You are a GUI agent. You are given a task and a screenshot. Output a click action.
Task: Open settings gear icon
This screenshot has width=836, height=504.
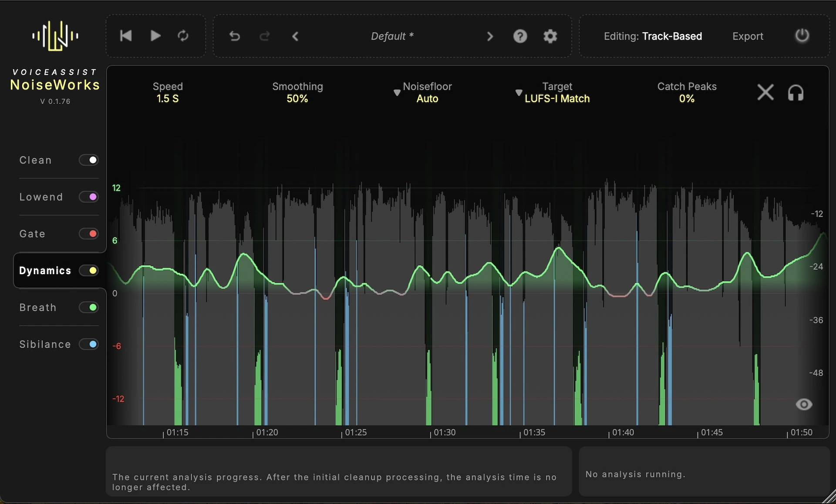[x=550, y=36]
